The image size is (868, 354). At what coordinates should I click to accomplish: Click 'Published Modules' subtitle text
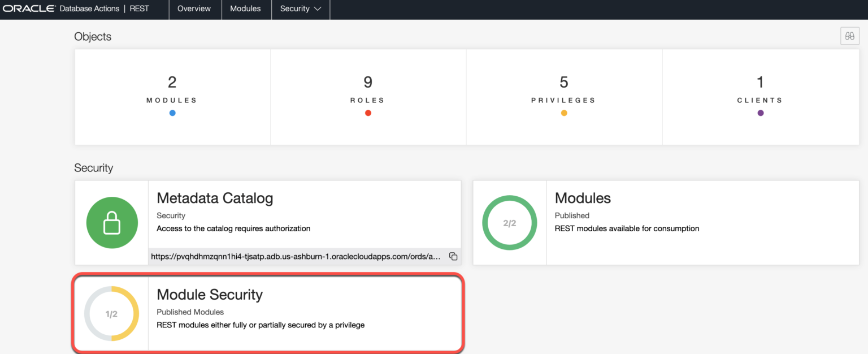(x=190, y=312)
